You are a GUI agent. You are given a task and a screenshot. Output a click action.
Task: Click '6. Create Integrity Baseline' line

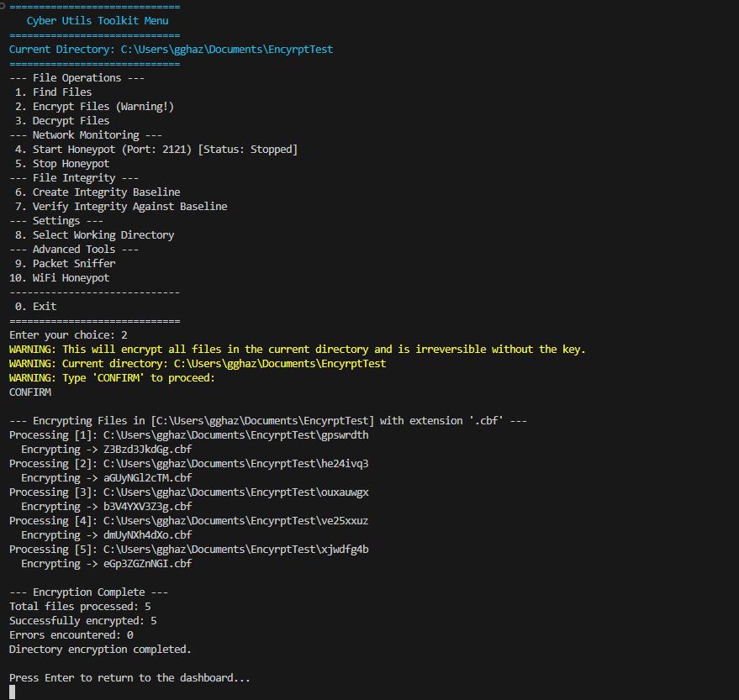[98, 192]
